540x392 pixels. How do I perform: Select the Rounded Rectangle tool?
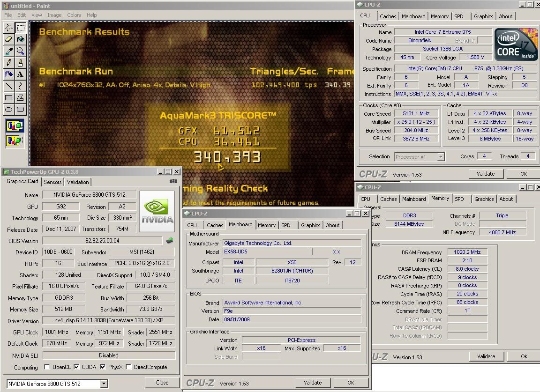(21, 110)
